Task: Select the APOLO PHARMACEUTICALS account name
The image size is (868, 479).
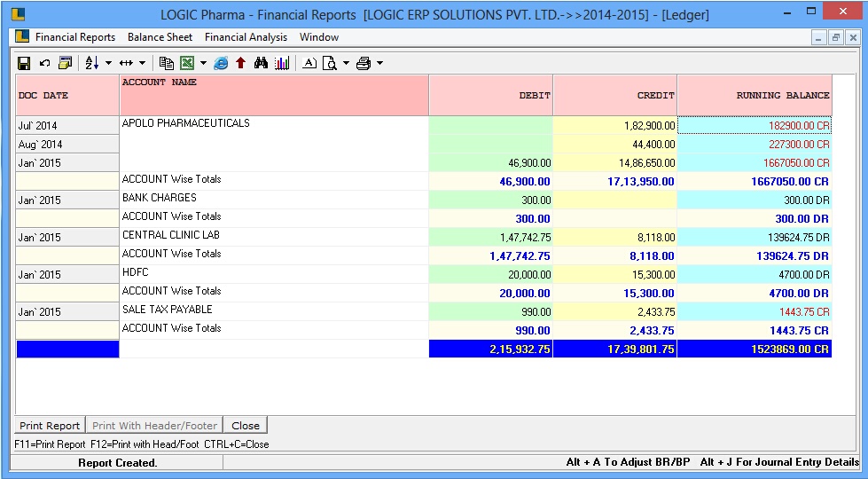Action: [186, 123]
